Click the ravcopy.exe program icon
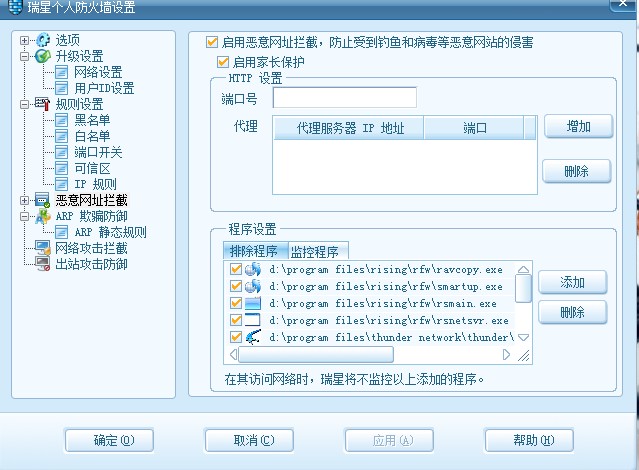This screenshot has width=639, height=470. (253, 269)
